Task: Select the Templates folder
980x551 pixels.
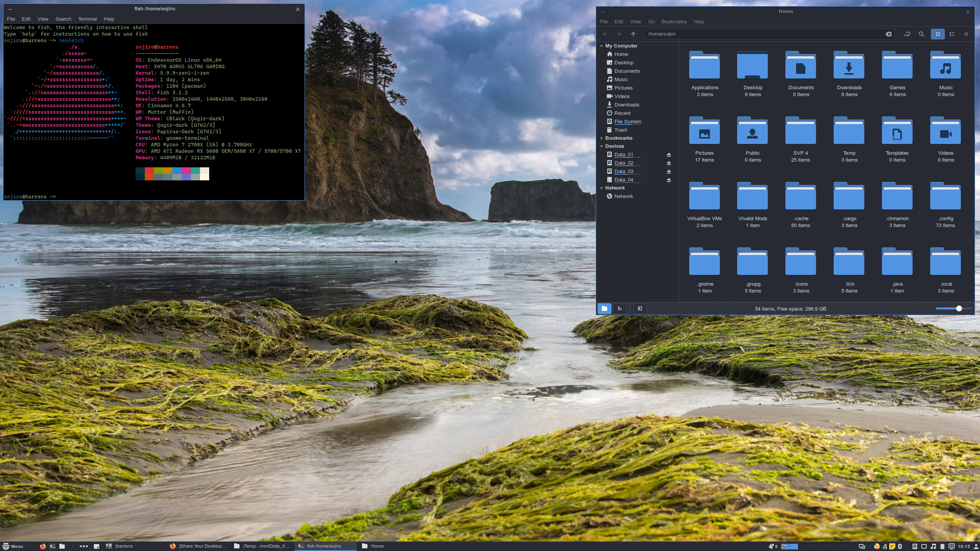Action: tap(897, 139)
